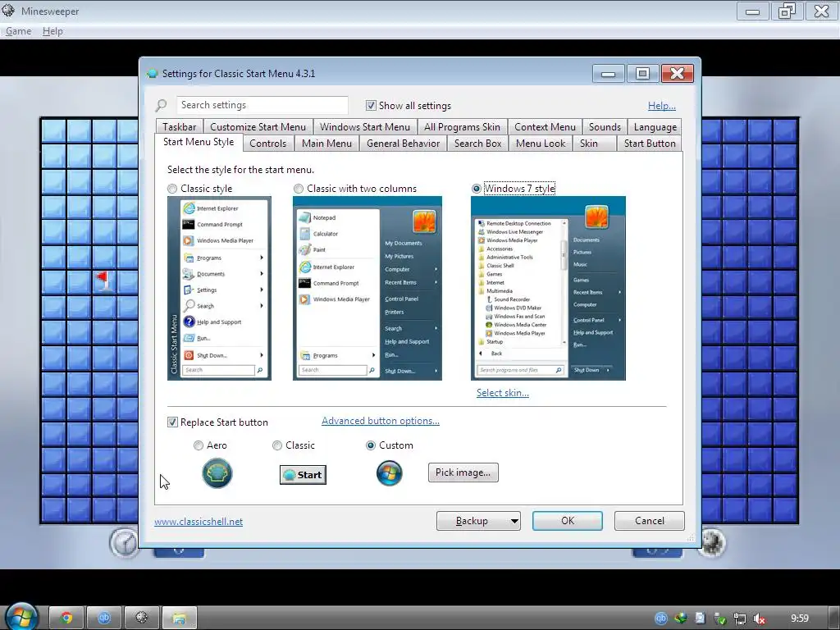Screen dimensions: 840x630
Task: Click the Classic Start Menu settings title icon
Action: click(x=152, y=73)
